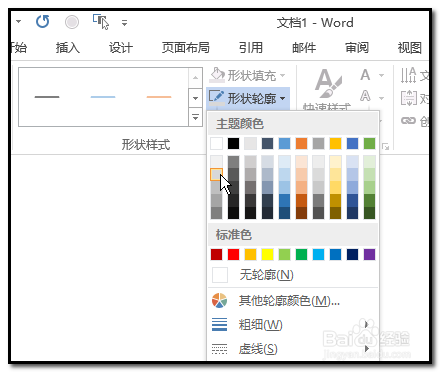This screenshot has height=372, width=440.
Task: Click the text direction icon
Action: [x=409, y=75]
